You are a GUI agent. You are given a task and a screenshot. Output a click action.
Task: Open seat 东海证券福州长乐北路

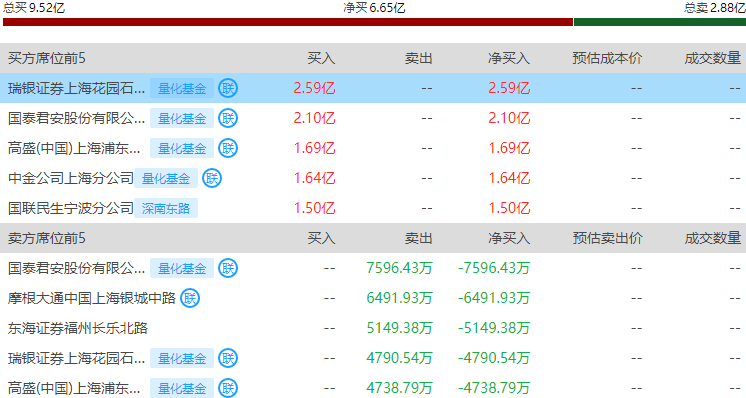click(78, 328)
